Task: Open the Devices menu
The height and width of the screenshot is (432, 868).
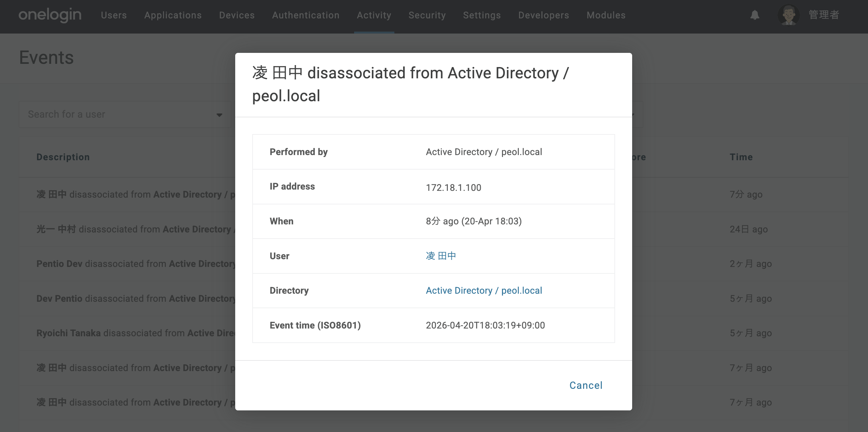Action: (x=237, y=15)
